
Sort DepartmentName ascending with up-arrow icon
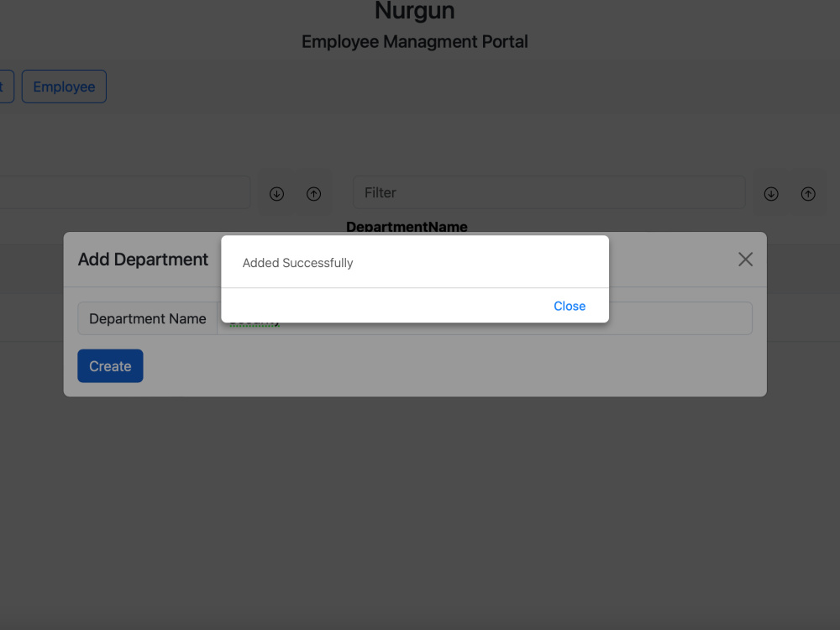coord(808,194)
